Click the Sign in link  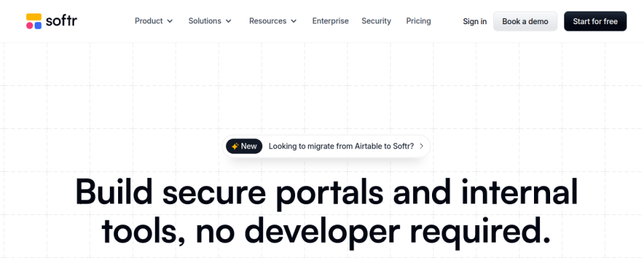pyautogui.click(x=475, y=21)
